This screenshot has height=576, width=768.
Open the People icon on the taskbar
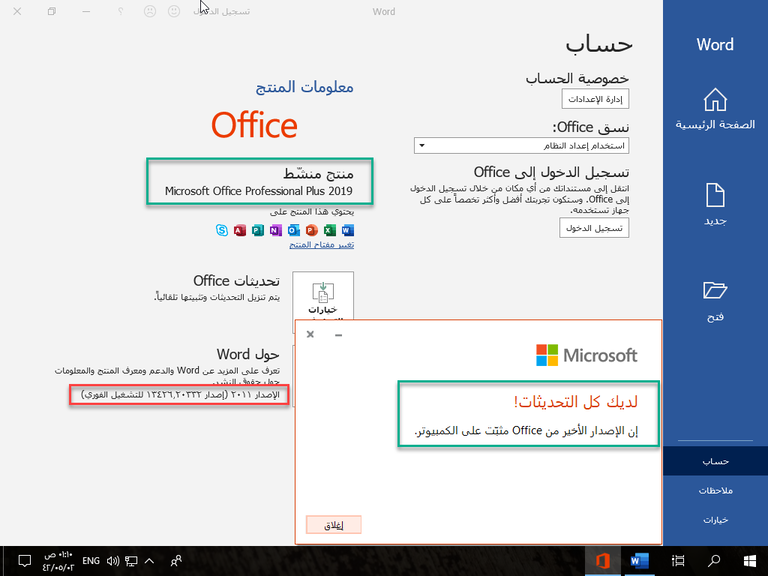[176, 561]
